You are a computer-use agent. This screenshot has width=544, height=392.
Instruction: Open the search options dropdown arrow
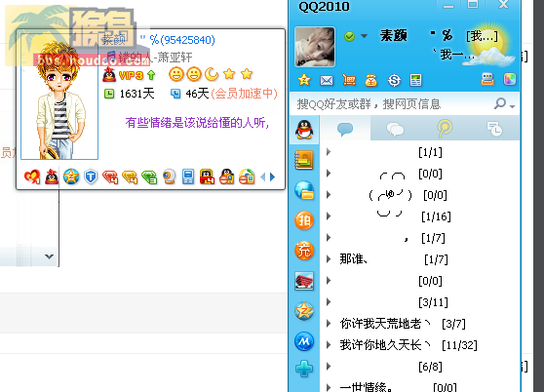pos(512,106)
